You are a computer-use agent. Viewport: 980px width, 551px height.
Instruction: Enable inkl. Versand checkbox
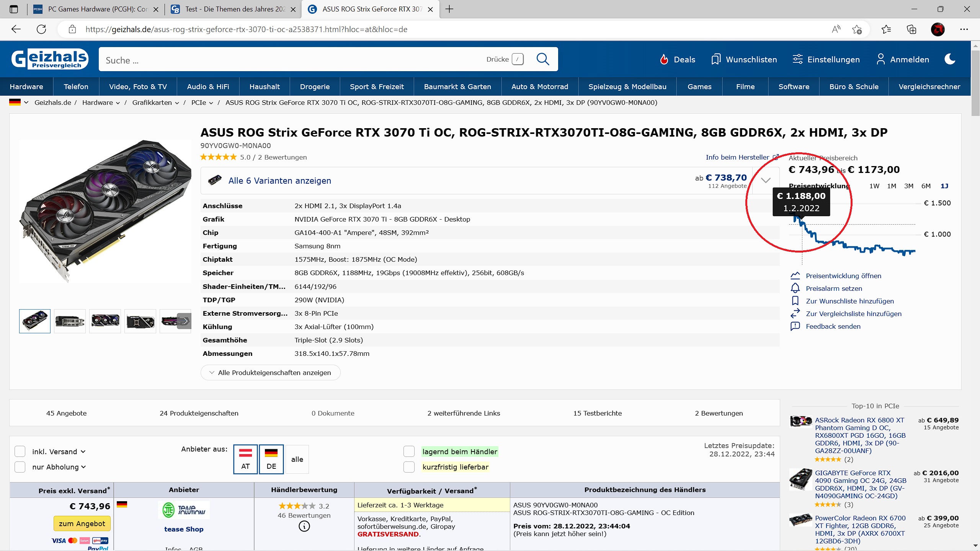pyautogui.click(x=20, y=452)
